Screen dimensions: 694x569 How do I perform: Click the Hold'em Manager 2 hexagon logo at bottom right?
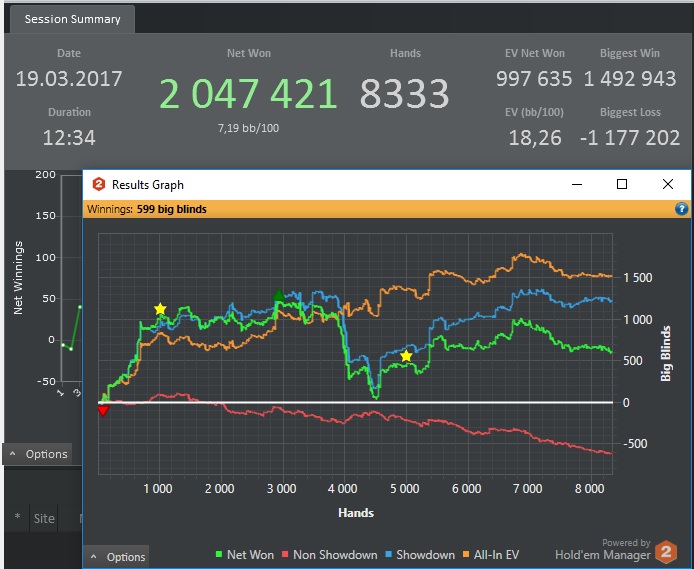click(666, 551)
